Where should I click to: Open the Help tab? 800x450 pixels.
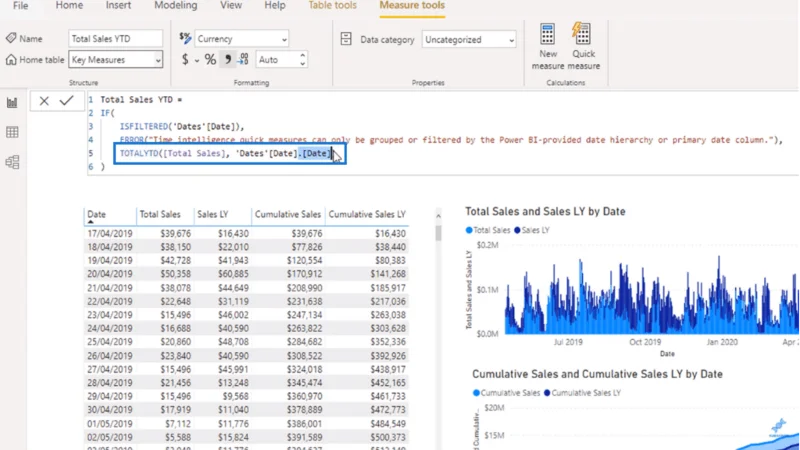point(274,6)
